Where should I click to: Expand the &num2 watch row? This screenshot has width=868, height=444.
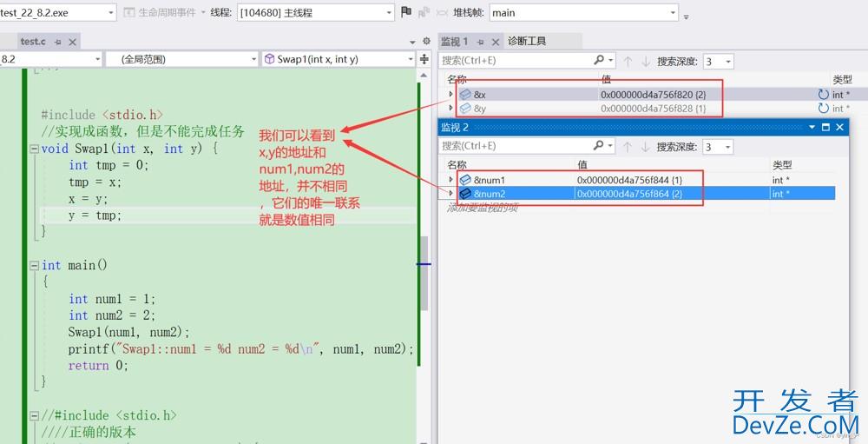[450, 194]
